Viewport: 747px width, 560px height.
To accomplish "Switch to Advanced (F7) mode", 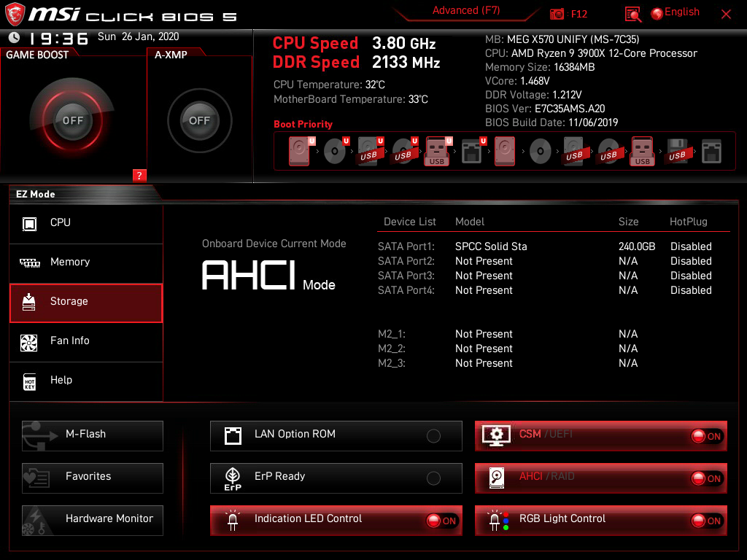I will click(466, 11).
